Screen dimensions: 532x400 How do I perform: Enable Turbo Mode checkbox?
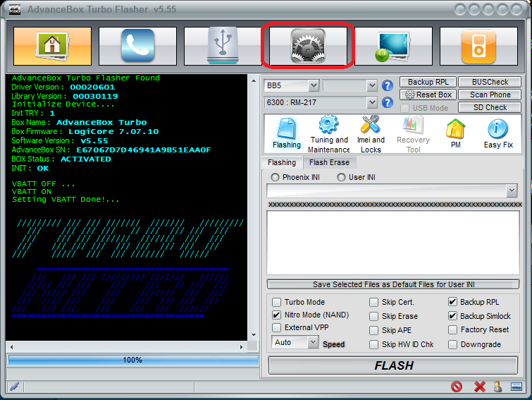276,302
